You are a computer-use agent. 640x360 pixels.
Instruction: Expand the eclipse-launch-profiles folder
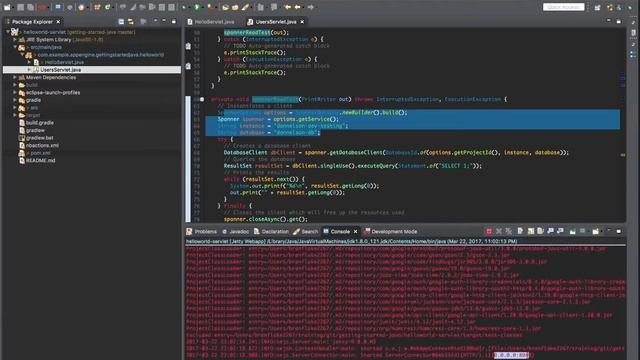coord(15,93)
